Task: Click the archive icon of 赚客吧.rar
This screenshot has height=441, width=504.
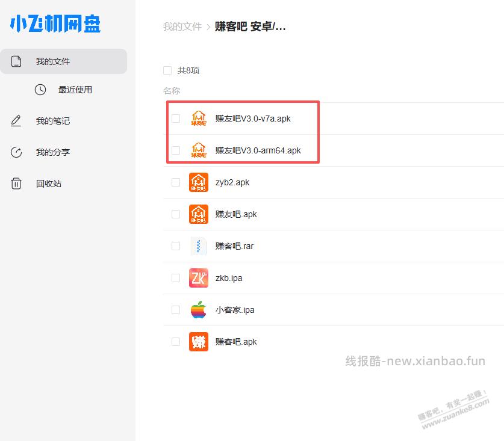Action: tap(199, 246)
